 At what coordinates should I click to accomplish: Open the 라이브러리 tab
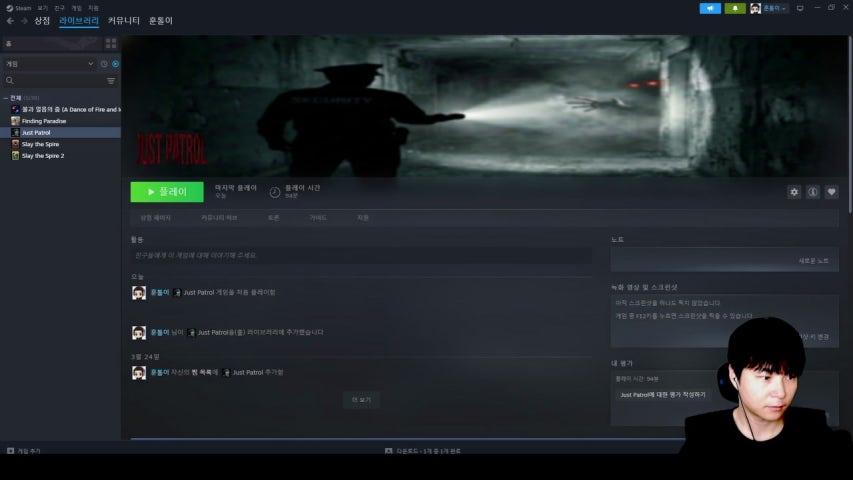click(79, 21)
